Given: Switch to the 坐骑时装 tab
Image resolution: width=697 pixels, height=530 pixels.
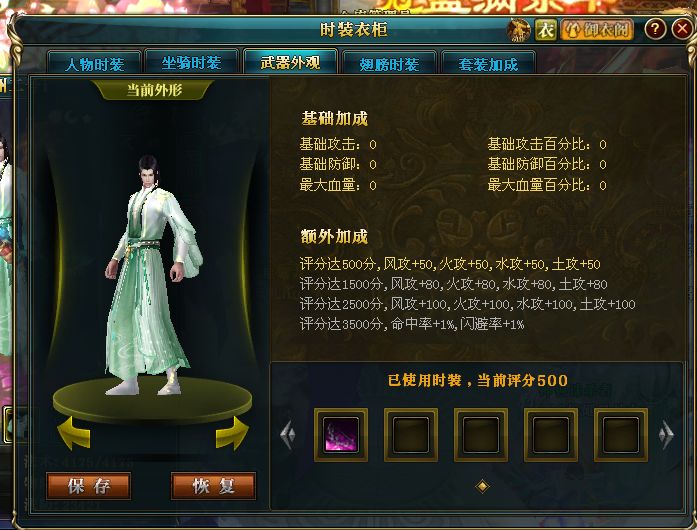Looking at the screenshot, I should point(191,63).
